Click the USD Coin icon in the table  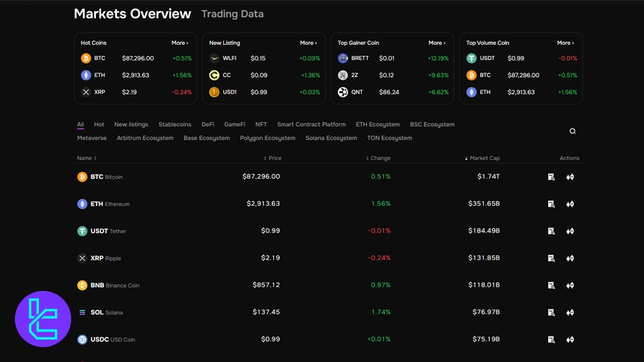click(82, 340)
